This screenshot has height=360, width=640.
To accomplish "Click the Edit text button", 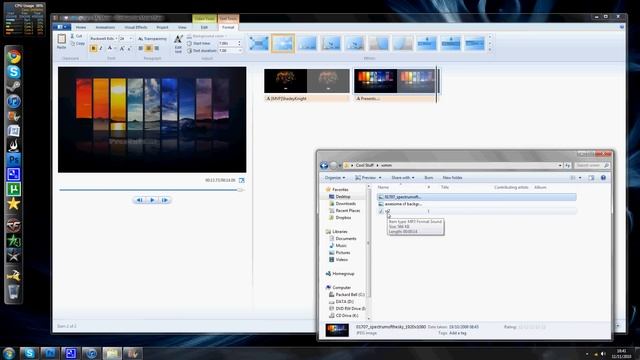I will tap(178, 44).
